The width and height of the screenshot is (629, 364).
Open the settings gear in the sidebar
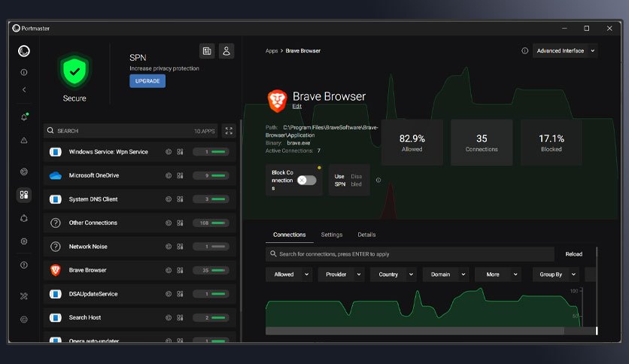(24, 241)
